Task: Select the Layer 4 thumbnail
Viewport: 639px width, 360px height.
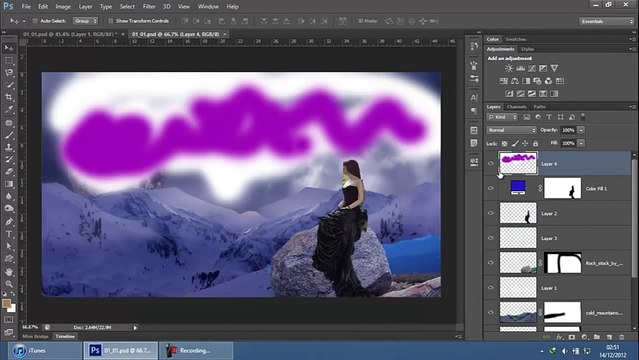Action: tap(518, 163)
